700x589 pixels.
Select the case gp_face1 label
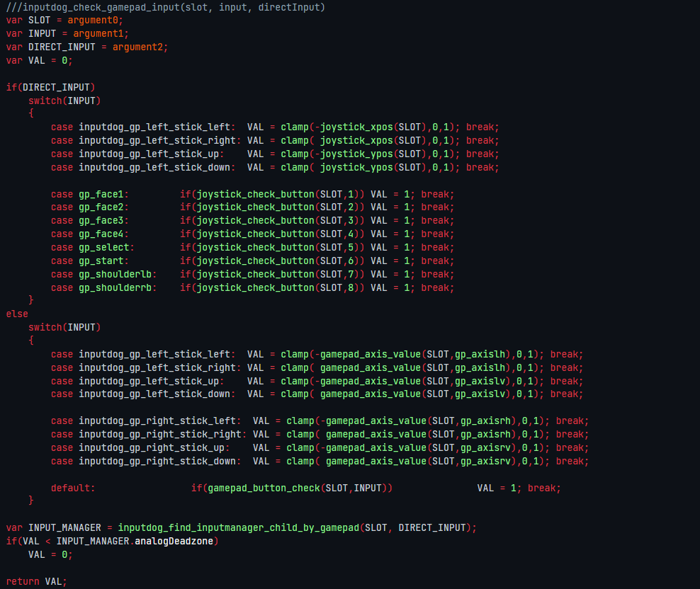click(91, 194)
